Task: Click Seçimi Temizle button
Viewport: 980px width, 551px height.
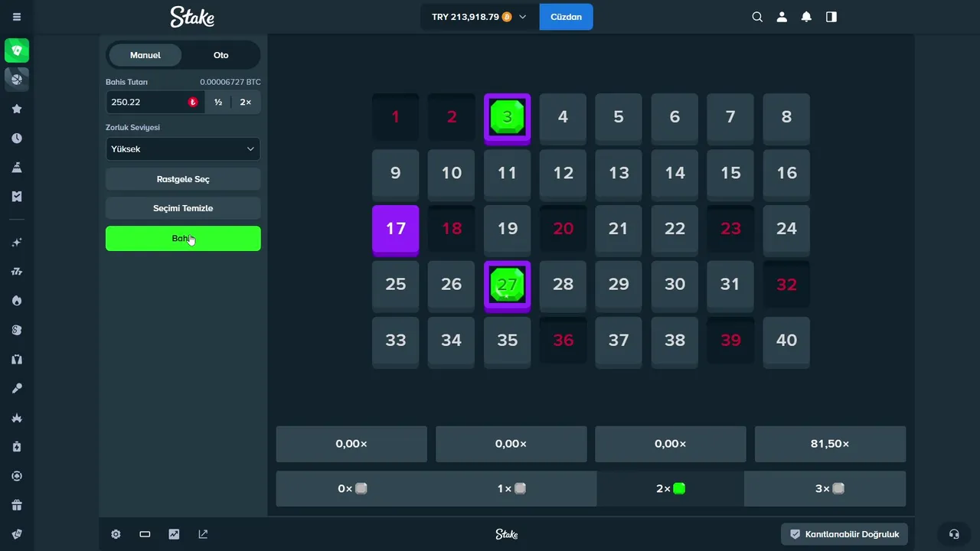Action: click(183, 208)
